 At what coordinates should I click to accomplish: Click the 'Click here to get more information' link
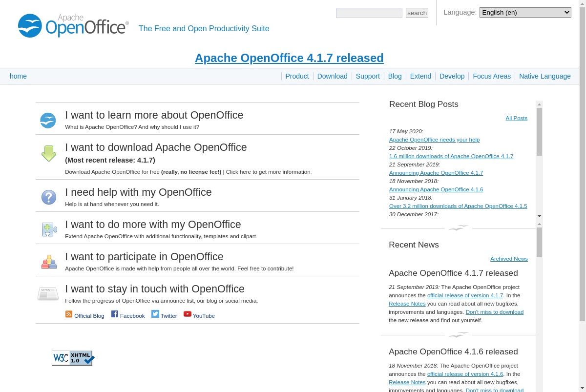click(x=268, y=172)
